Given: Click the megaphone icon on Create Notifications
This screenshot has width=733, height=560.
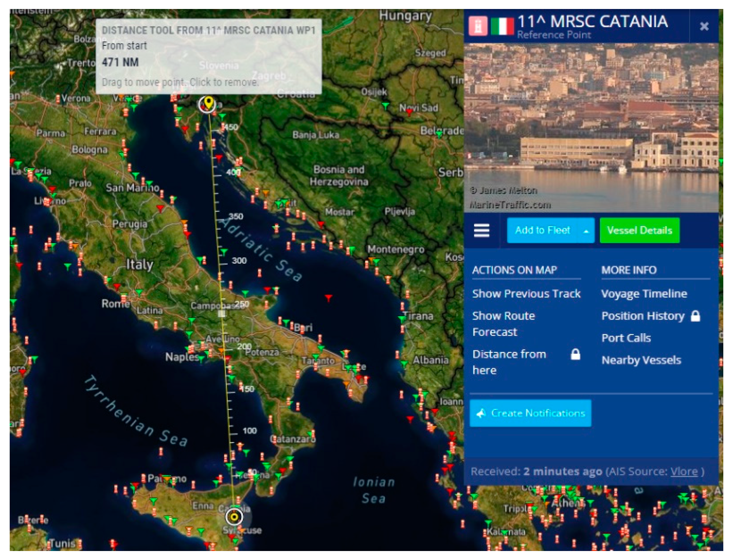Looking at the screenshot, I should coord(481,413).
